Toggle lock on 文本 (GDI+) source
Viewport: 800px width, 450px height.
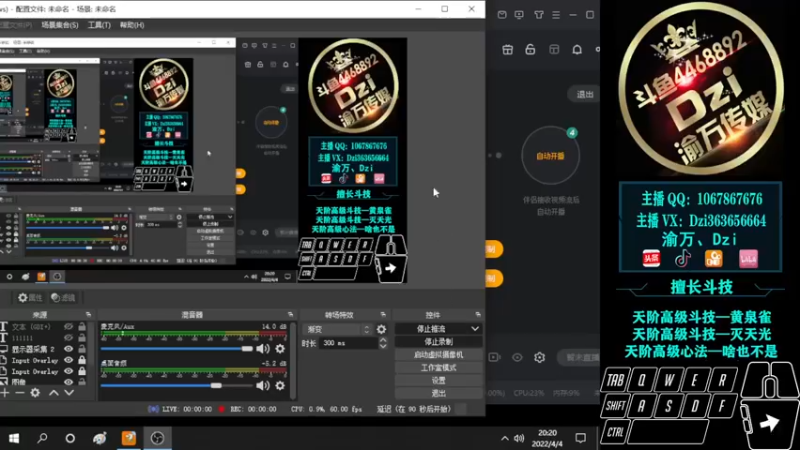[x=82, y=327]
